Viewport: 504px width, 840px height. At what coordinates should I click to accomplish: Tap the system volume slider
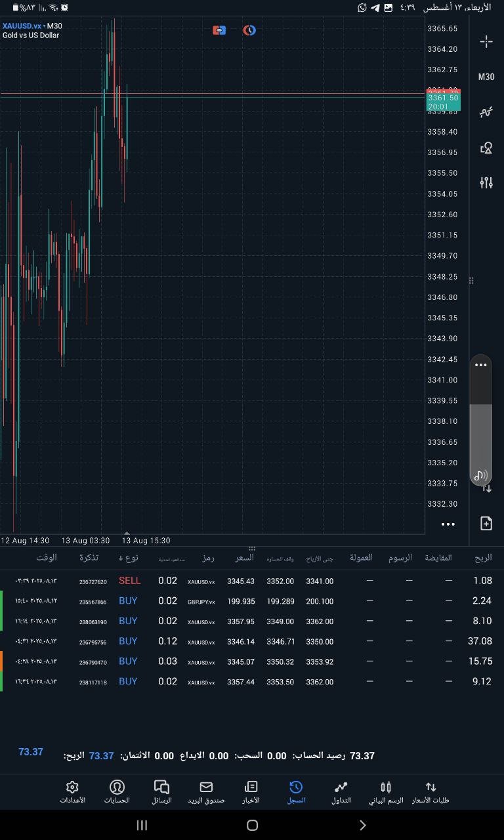tap(481, 433)
